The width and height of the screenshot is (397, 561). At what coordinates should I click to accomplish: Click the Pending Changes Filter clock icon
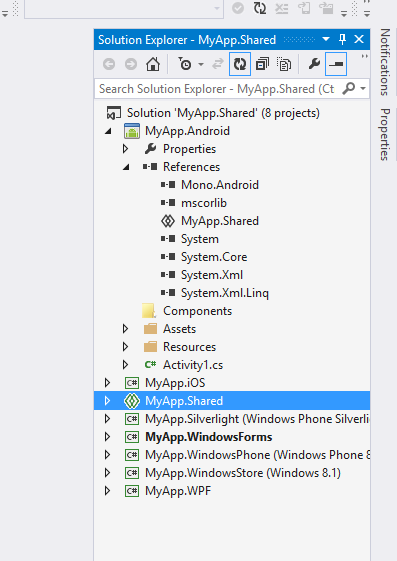tap(185, 64)
